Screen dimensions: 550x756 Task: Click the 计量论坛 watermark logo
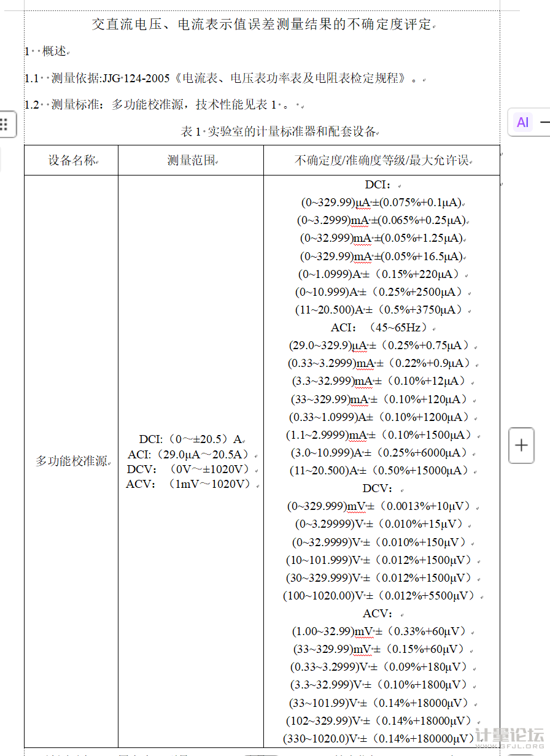pos(511,736)
